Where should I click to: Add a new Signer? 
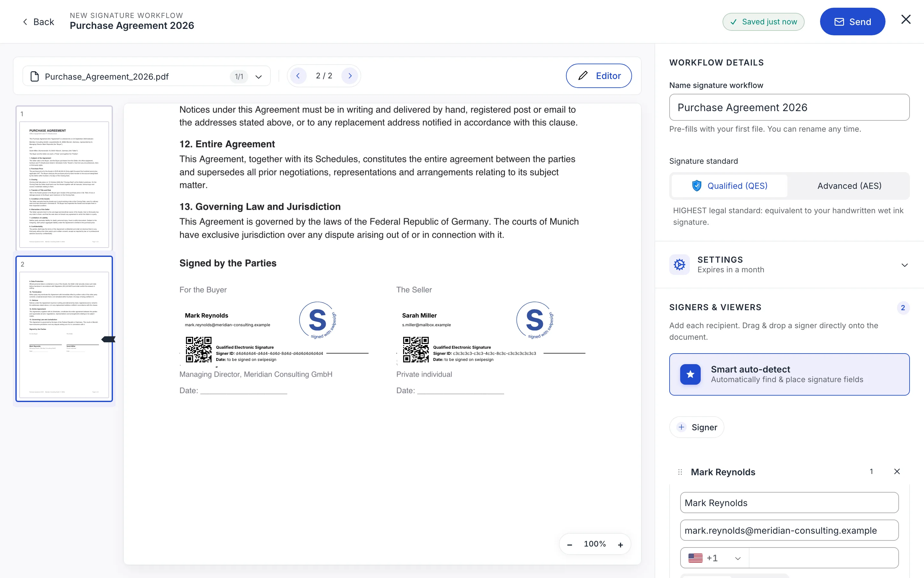(x=697, y=427)
